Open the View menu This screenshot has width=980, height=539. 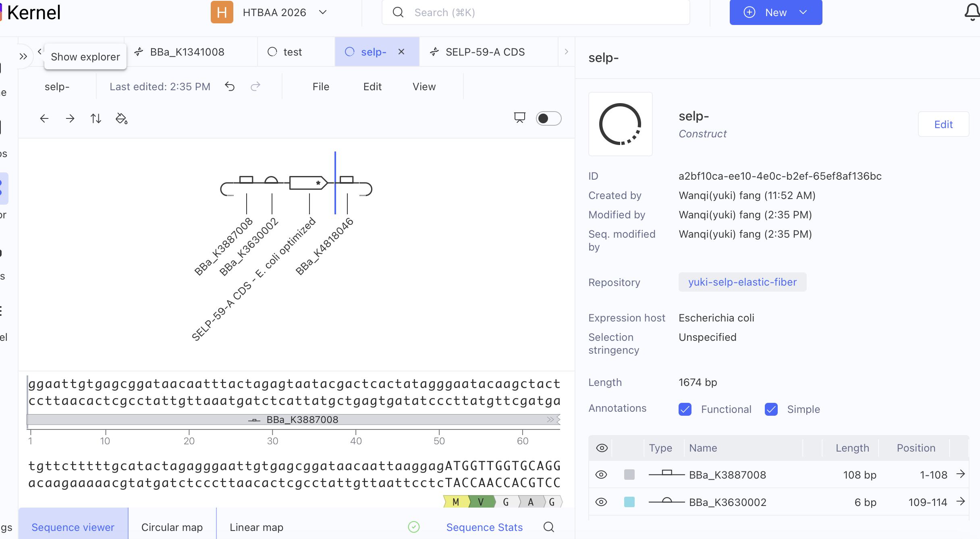tap(424, 87)
